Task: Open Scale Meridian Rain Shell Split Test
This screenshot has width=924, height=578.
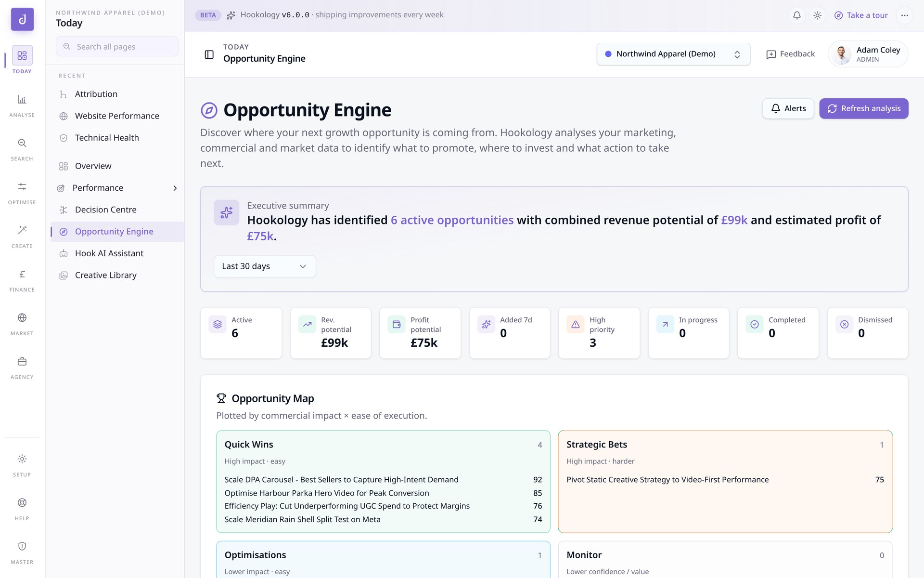Action: tap(383, 520)
